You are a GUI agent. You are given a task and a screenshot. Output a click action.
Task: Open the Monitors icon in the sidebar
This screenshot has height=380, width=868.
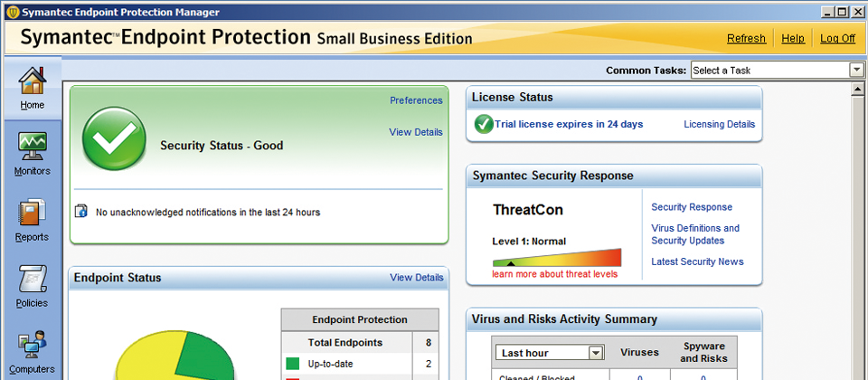32,147
